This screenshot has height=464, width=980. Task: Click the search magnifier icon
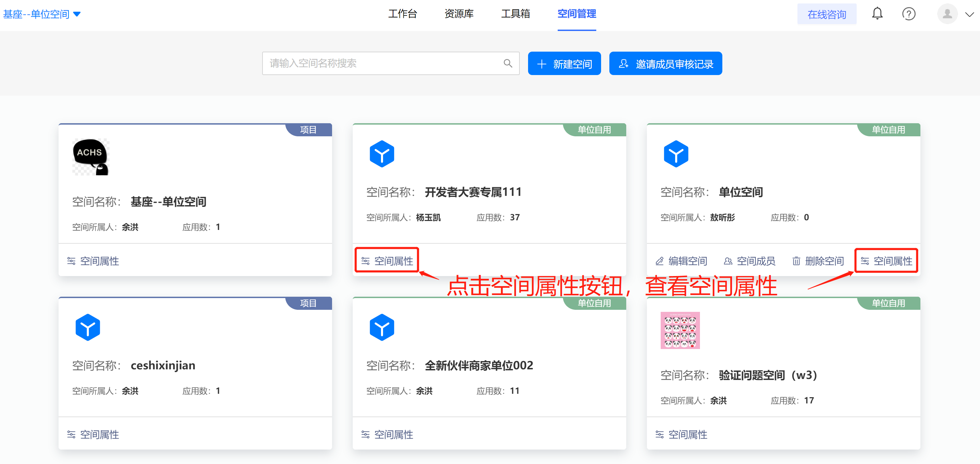(x=507, y=63)
